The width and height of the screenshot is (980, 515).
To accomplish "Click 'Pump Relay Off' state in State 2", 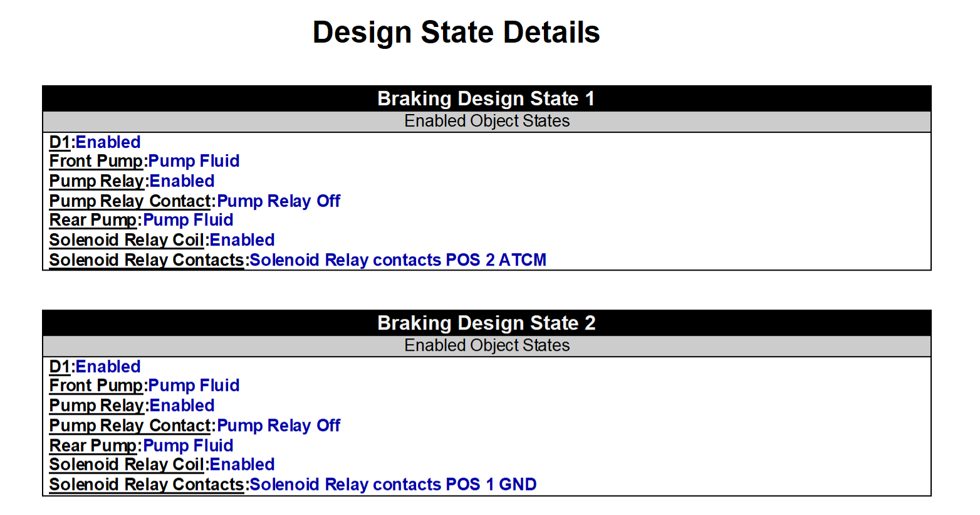I will click(279, 425).
